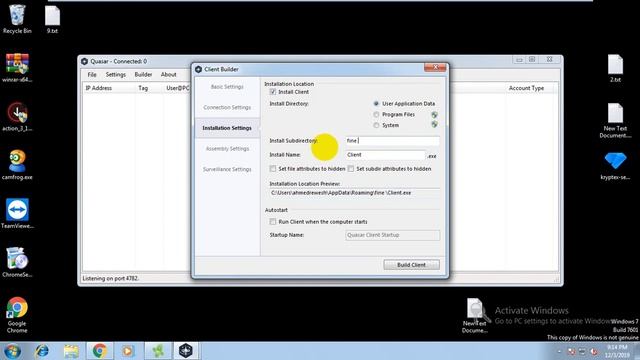Viewport: 640px width, 360px height.
Task: Select User Application Data radio option
Action: [x=376, y=104]
